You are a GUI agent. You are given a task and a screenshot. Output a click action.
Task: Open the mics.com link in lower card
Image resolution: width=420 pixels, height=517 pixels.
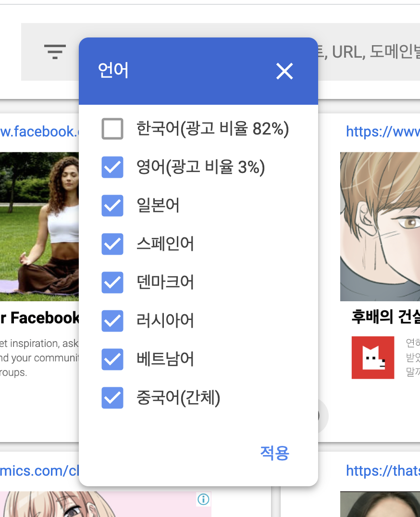pos(39,470)
